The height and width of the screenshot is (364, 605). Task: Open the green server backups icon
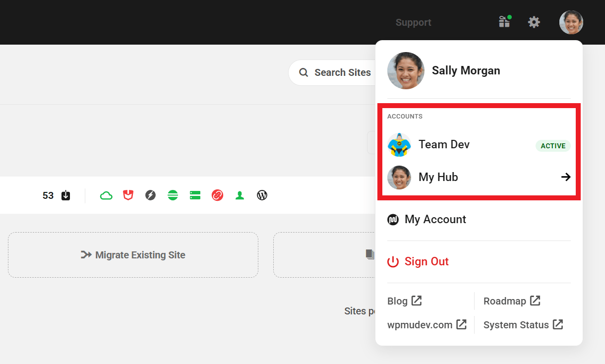(195, 195)
